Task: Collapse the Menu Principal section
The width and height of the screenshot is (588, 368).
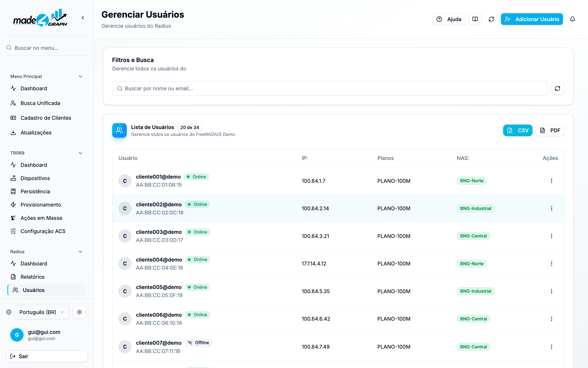Action: (80, 77)
